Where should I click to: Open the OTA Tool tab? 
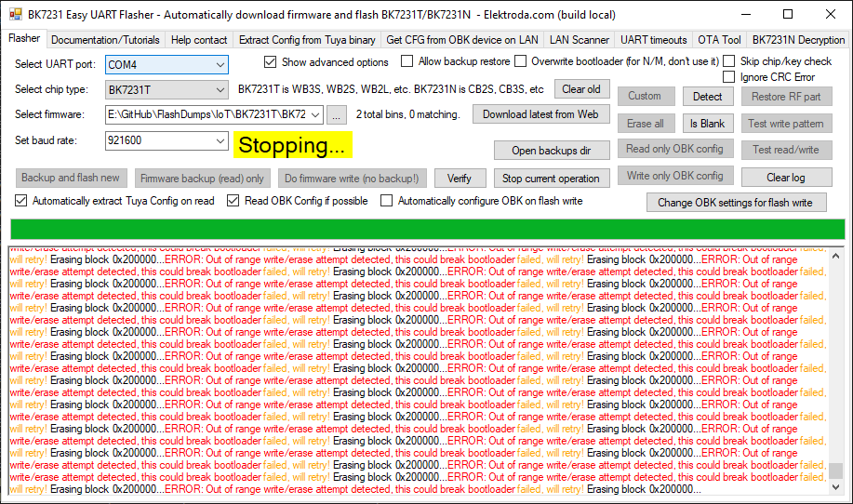pos(719,40)
